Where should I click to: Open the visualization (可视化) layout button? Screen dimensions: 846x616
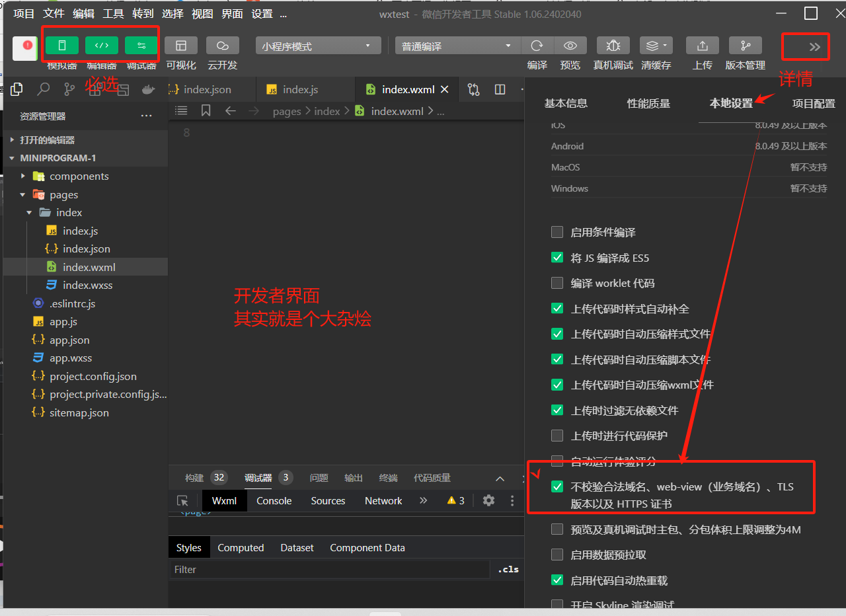(x=181, y=45)
